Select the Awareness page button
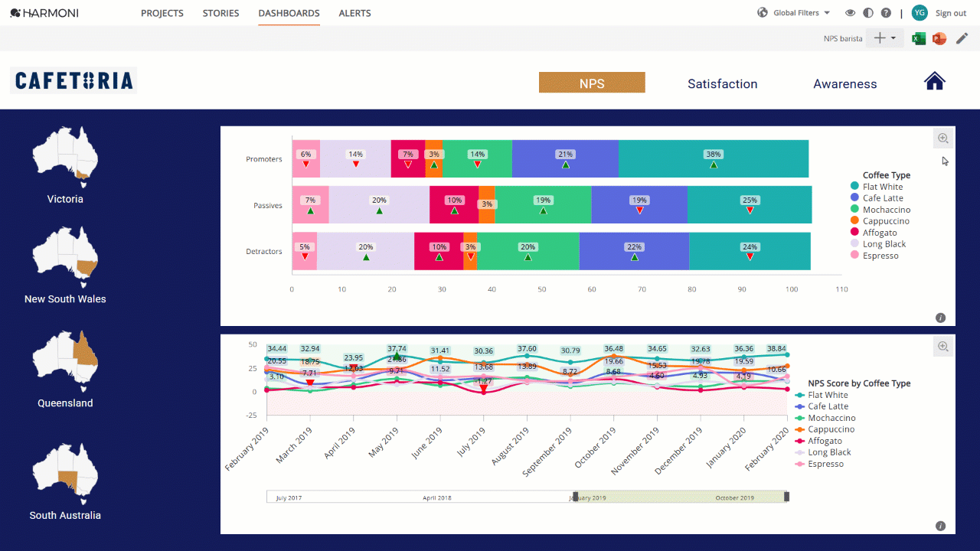 [x=845, y=83]
